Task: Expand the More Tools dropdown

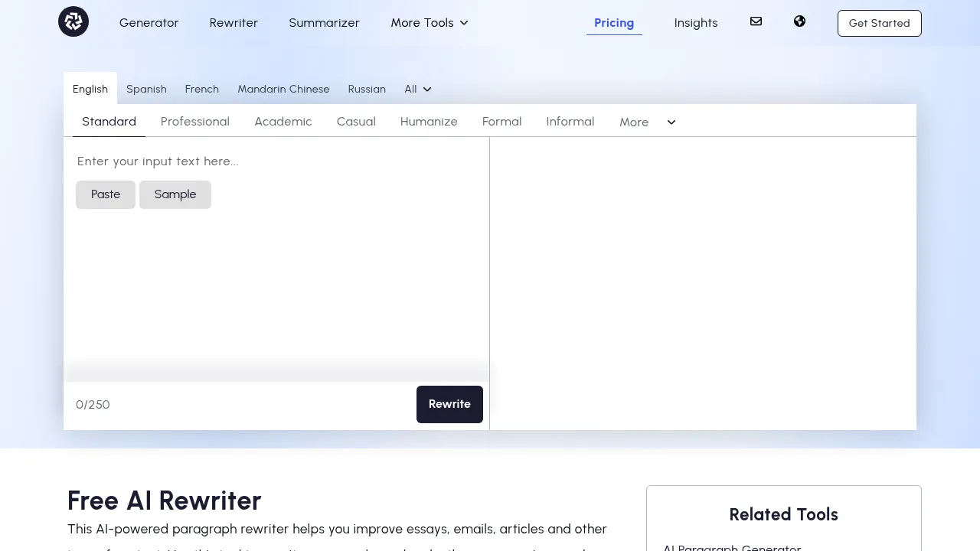Action: tap(429, 23)
